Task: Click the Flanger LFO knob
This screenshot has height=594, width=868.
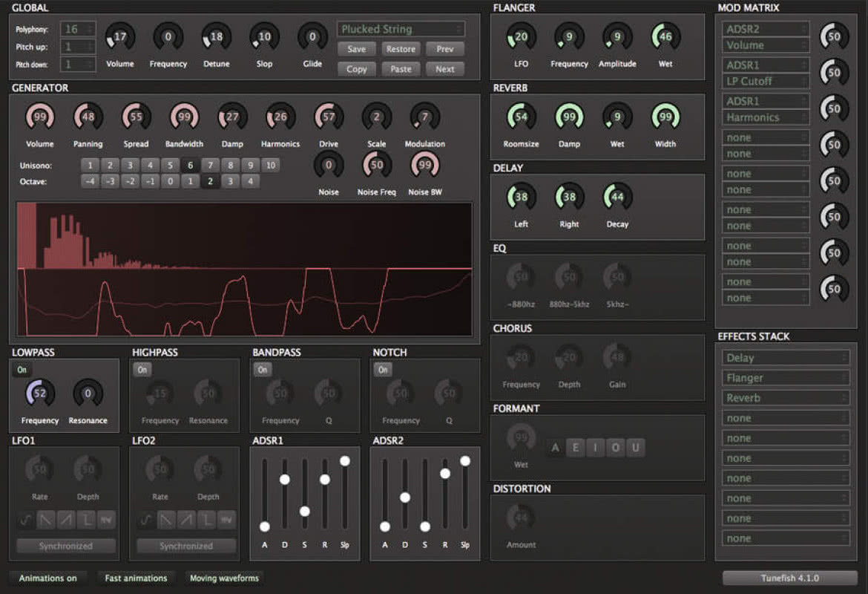Action: click(521, 37)
